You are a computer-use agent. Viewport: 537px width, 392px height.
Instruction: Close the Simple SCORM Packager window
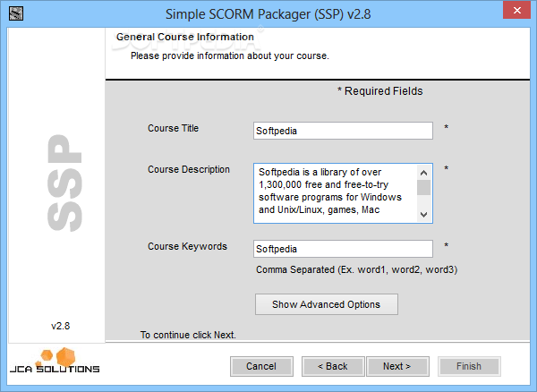pos(516,10)
